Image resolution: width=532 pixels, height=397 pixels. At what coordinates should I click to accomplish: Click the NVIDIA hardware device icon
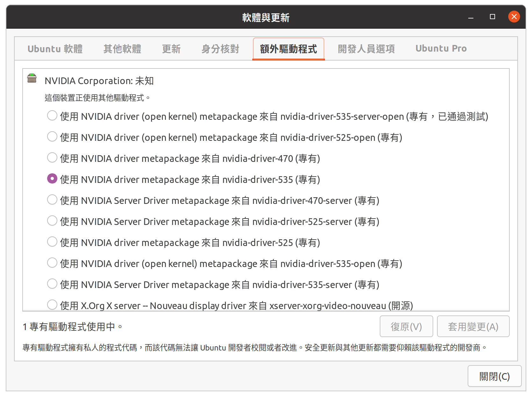click(32, 78)
